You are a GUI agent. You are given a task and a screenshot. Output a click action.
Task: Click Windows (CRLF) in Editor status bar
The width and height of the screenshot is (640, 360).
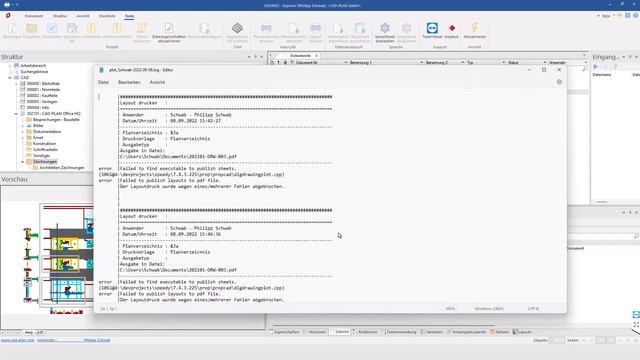489,309
